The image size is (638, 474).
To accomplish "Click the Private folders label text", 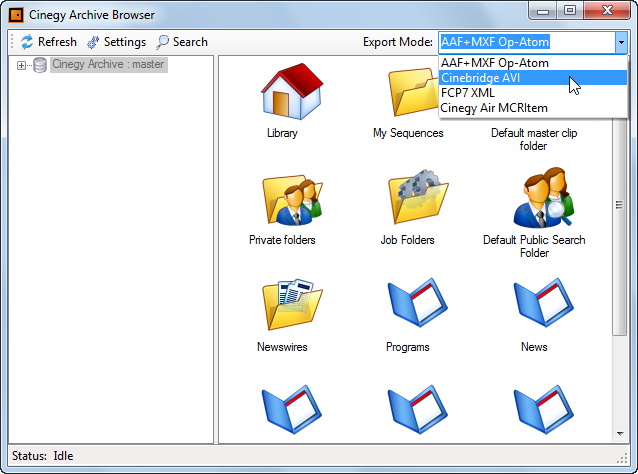I will [282, 240].
